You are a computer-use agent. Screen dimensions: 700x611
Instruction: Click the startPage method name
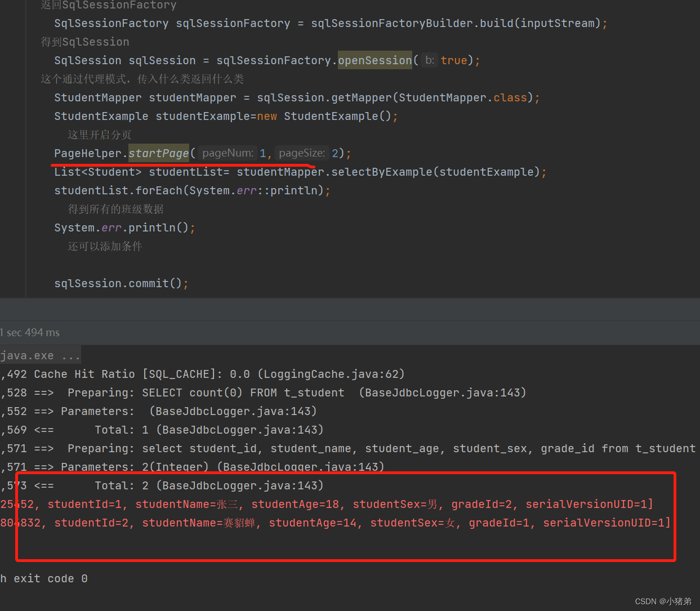[159, 153]
